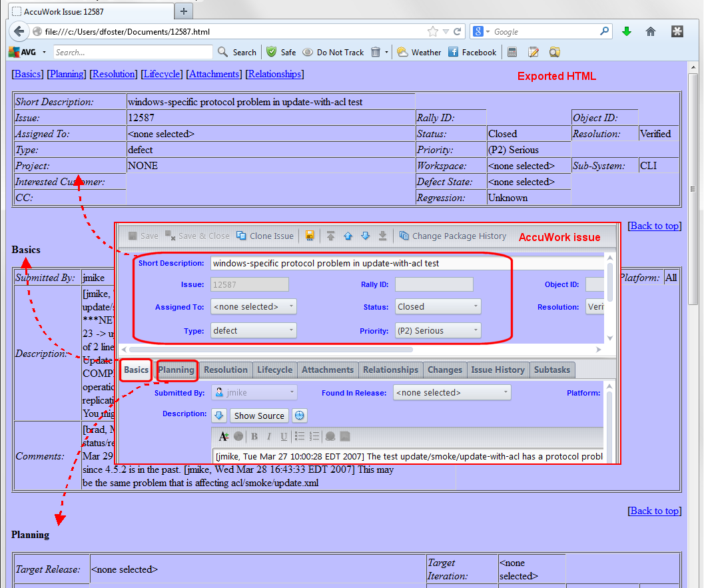This screenshot has width=704, height=588.
Task: Click the browser back arrow button
Action: pos(19,31)
